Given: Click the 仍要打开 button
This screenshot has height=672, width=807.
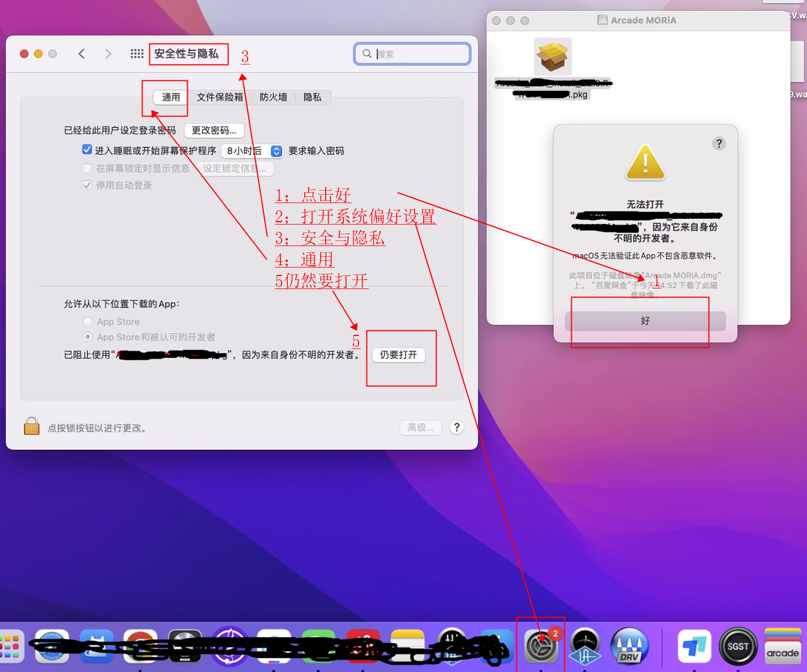Looking at the screenshot, I should tap(399, 355).
